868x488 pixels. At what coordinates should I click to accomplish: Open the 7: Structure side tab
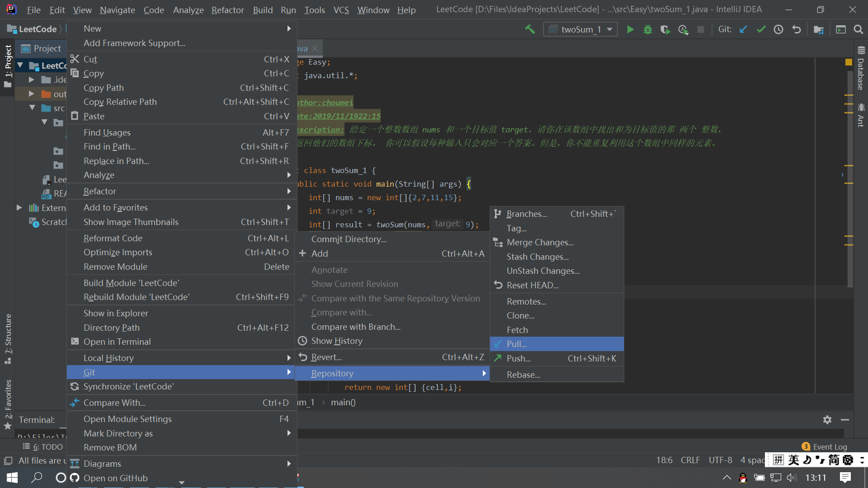click(8, 338)
